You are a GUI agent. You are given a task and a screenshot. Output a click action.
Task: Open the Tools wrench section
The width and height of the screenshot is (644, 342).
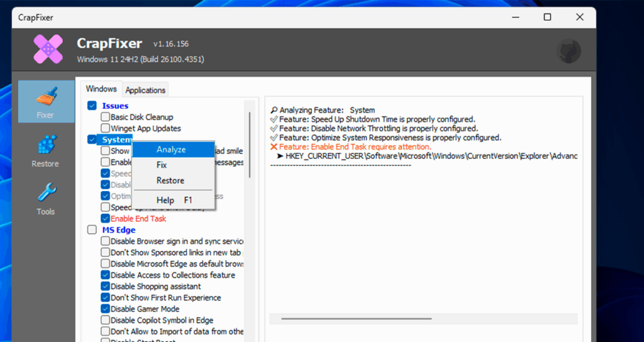click(x=45, y=199)
